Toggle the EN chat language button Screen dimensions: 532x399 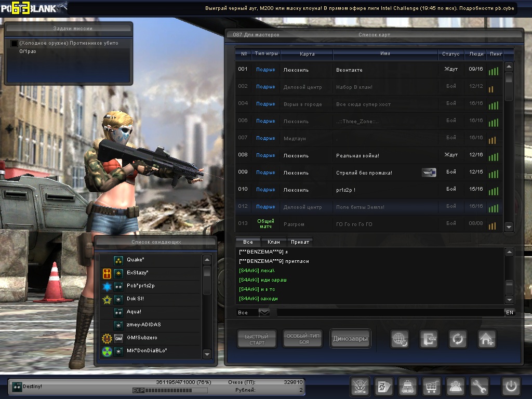(509, 312)
